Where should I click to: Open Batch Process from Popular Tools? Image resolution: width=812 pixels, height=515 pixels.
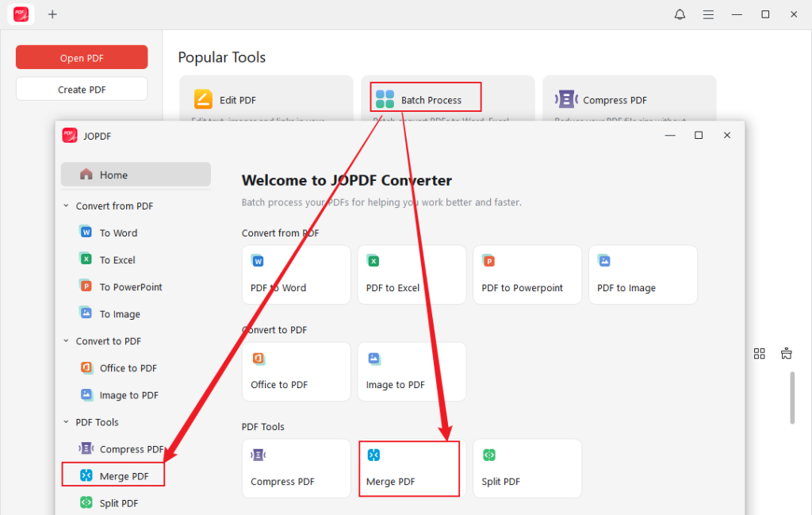[424, 97]
